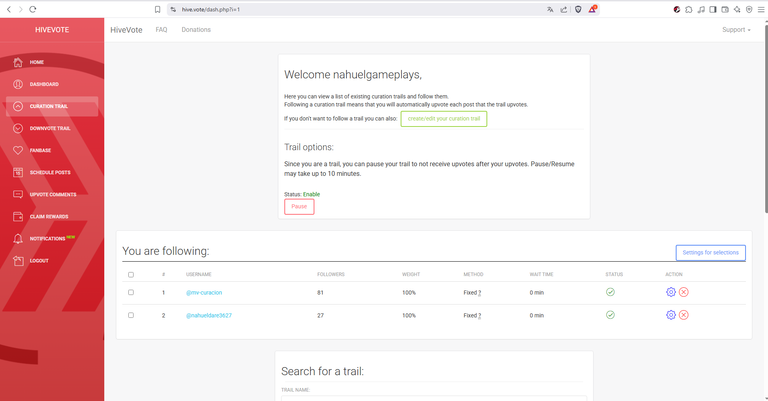This screenshot has height=401, width=768.
Task: Open the browser hamburger menu
Action: (761, 9)
